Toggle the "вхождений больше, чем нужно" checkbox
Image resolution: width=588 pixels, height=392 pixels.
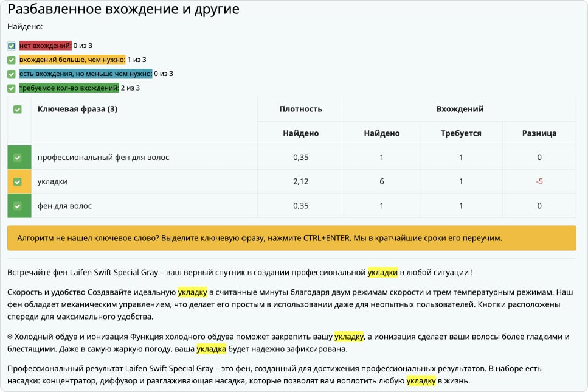pos(12,59)
